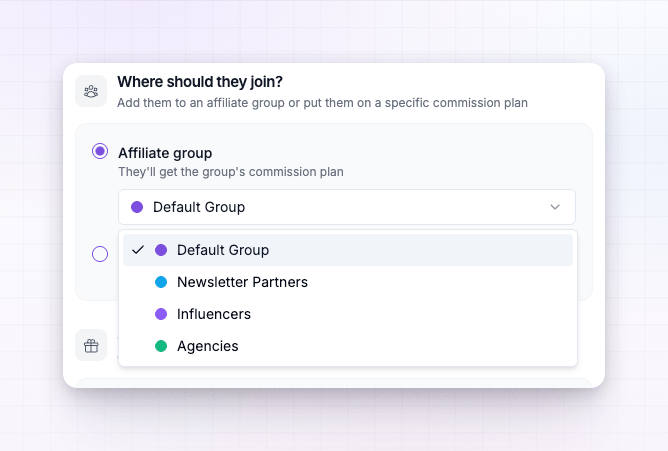
Task: Click the purple dot in selected dropdown value
Action: coord(137,207)
